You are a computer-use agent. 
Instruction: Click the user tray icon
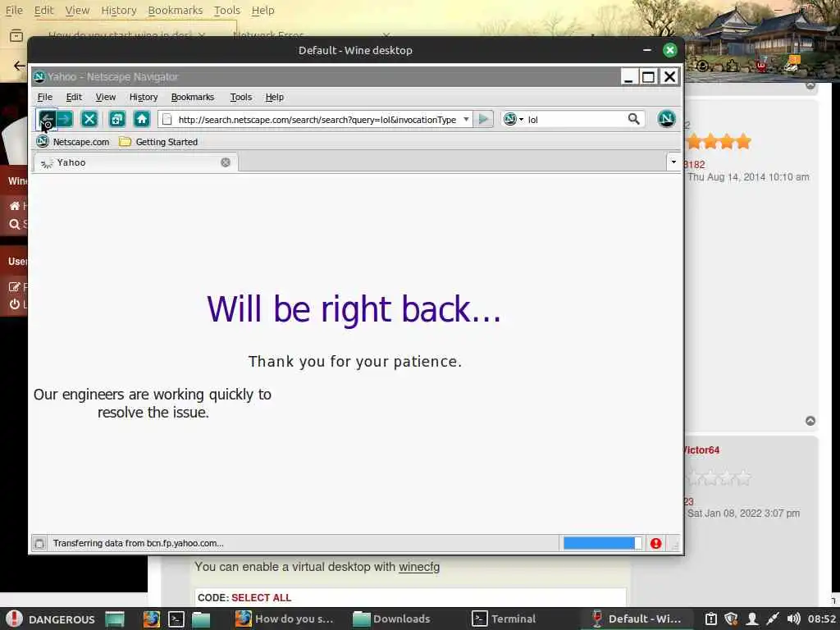pyautogui.click(x=752, y=619)
